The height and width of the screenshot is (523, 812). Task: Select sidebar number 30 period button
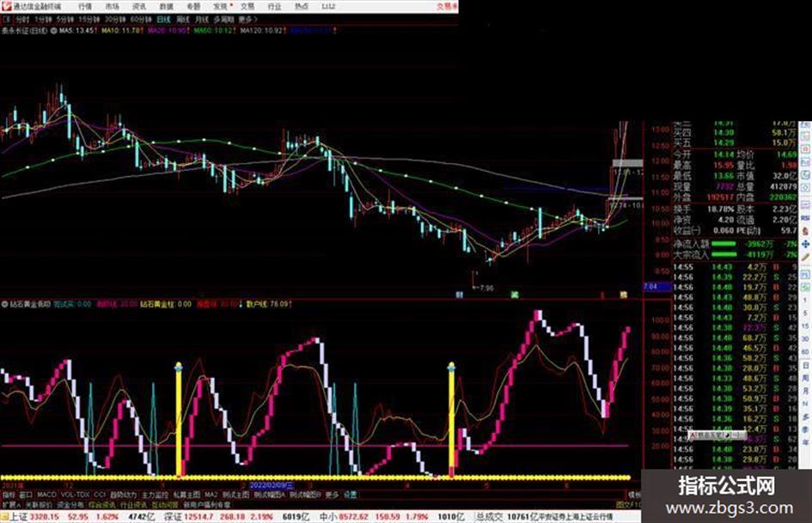pyautogui.click(x=805, y=338)
